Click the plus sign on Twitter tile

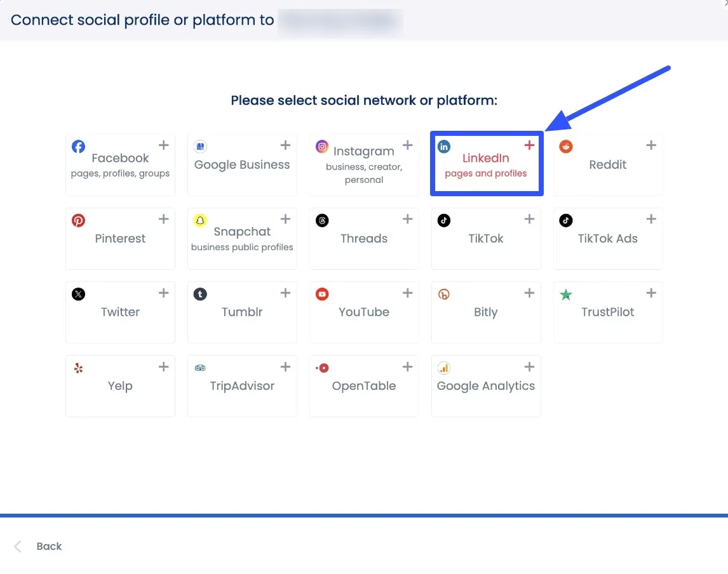163,293
